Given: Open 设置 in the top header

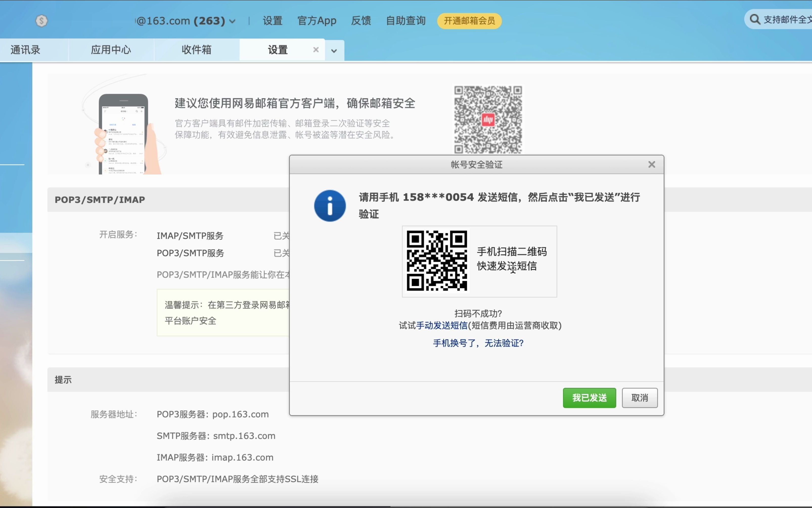Looking at the screenshot, I should [x=272, y=21].
